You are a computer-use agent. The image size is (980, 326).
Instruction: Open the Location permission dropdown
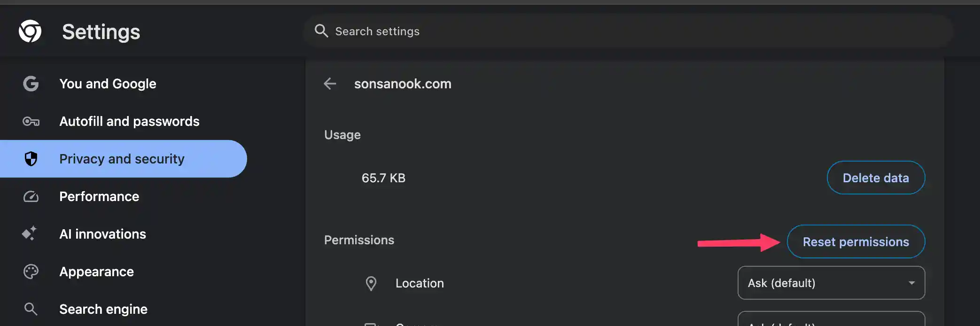[831, 283]
